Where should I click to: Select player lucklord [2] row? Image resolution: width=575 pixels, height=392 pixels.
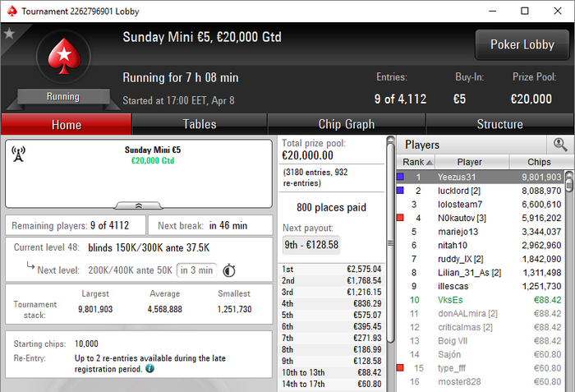point(481,191)
